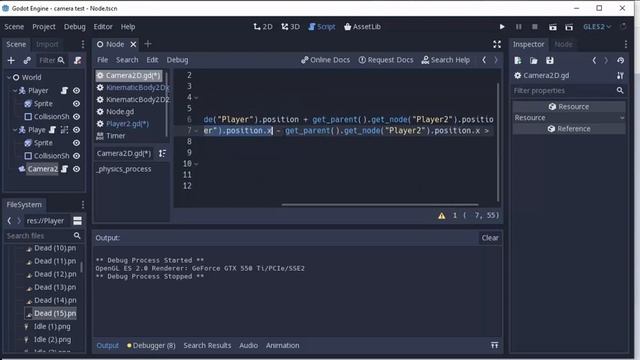Screen dimensions: 640x360
Task: Open the GLES2 renderer dropdown
Action: pos(597,27)
